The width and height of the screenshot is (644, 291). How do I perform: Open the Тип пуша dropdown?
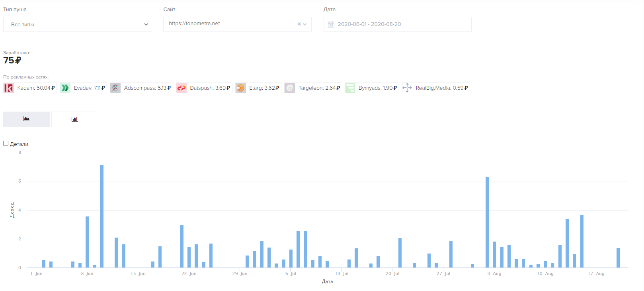click(x=77, y=24)
